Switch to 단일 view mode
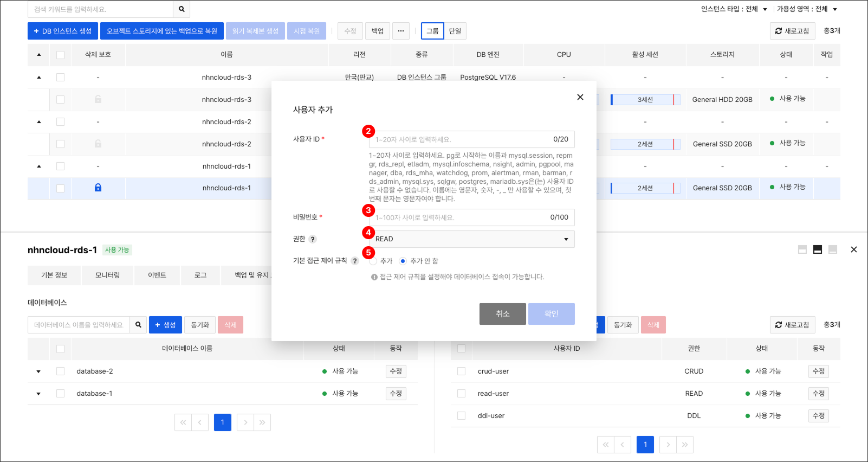The width and height of the screenshot is (868, 462). (455, 31)
